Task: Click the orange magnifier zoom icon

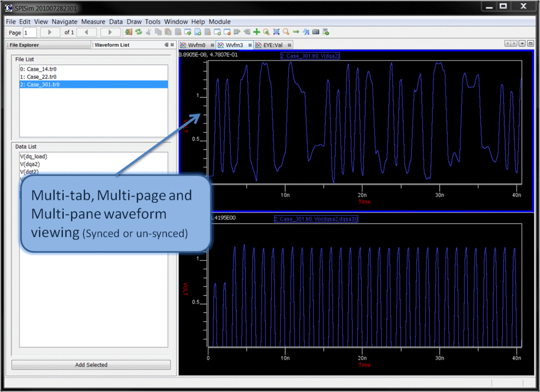Action: (286, 32)
